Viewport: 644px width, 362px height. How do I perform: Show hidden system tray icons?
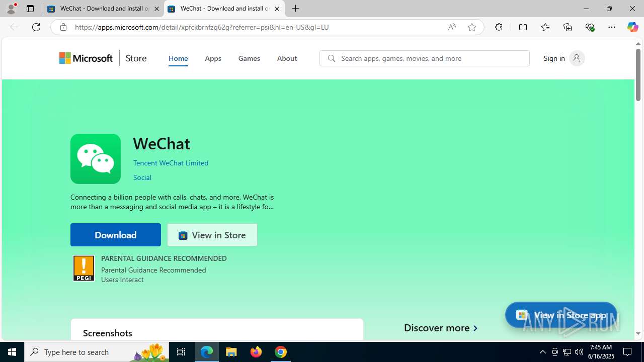tap(542, 352)
